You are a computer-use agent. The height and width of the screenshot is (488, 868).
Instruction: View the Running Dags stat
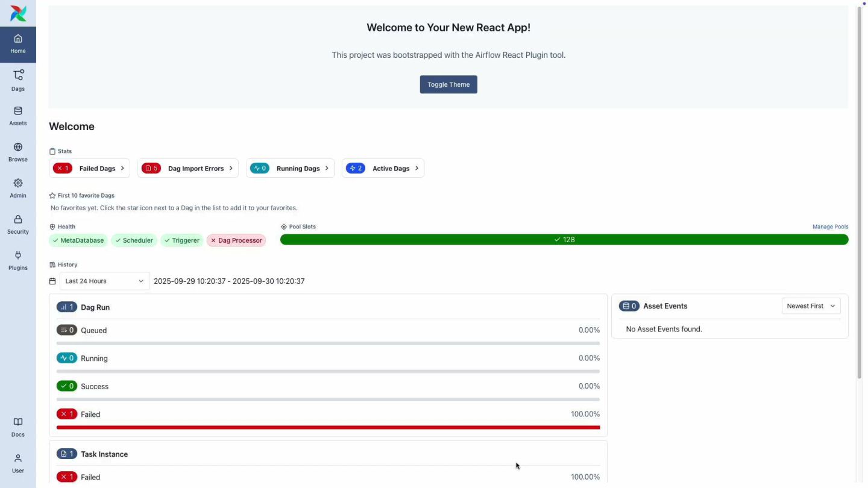pos(290,169)
